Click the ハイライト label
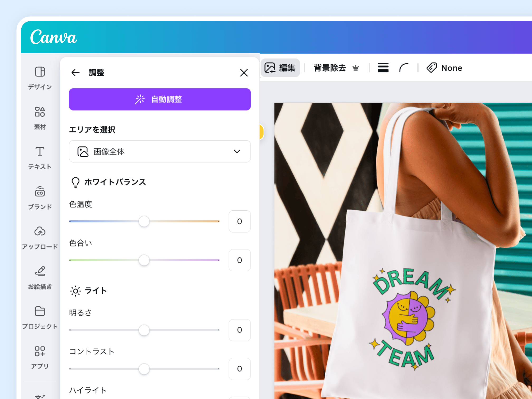The image size is (532, 399). [88, 390]
